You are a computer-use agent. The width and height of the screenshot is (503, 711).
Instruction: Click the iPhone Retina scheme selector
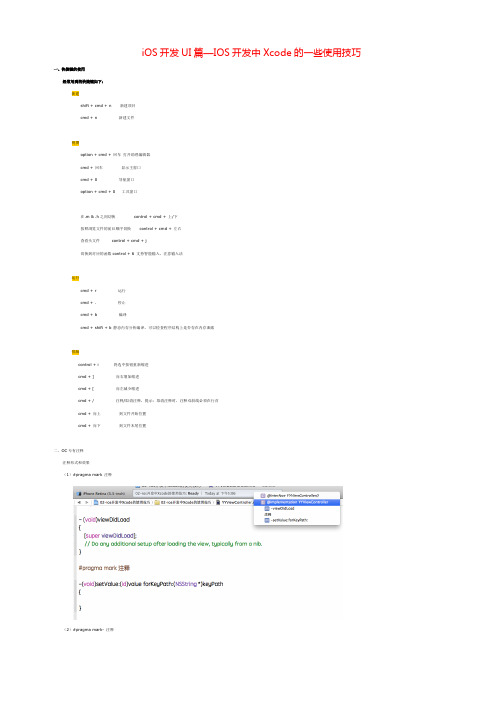101,493
